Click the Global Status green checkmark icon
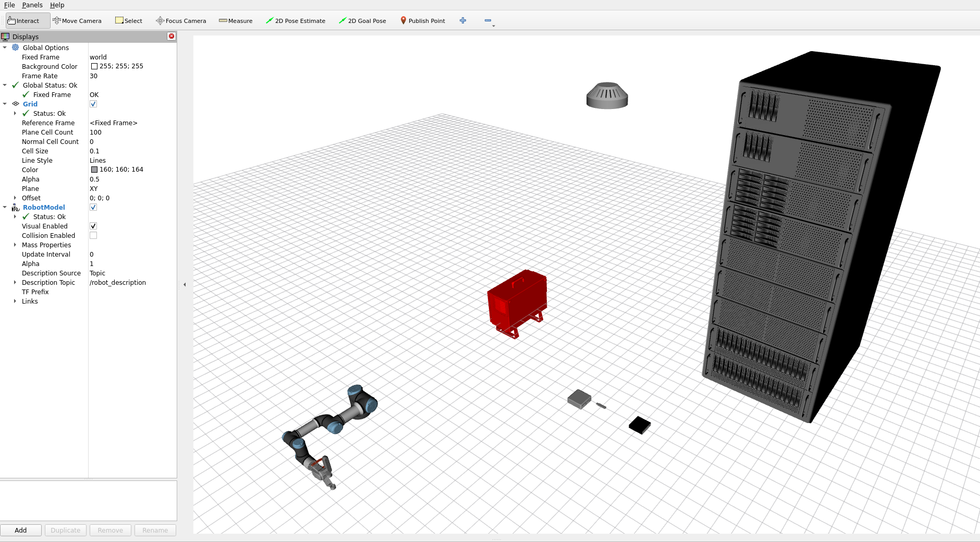Viewport: 980px width, 542px height. (16, 85)
